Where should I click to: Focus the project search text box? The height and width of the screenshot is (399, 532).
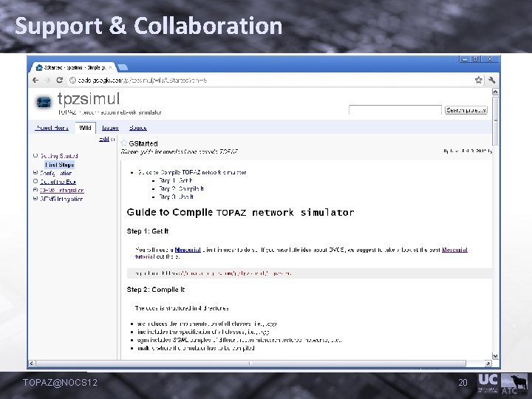click(395, 110)
